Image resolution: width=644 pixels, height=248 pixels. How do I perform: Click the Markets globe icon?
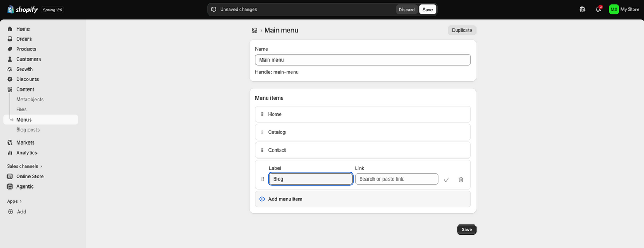click(x=10, y=142)
